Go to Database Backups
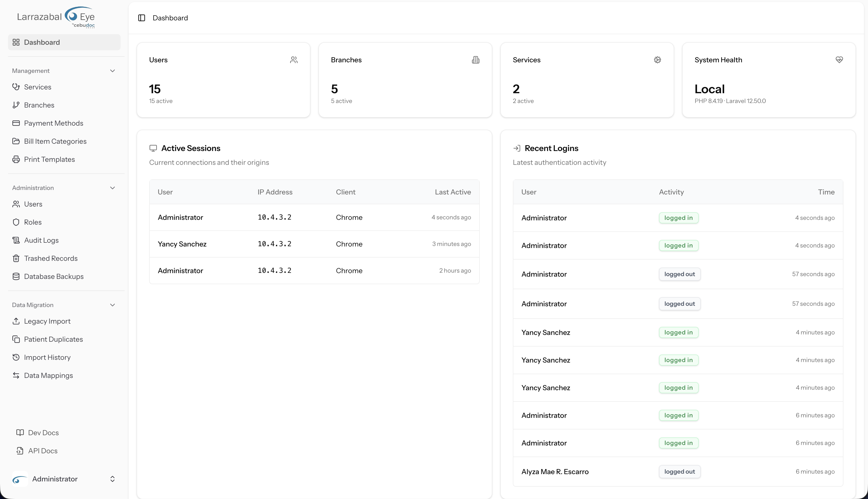This screenshot has height=499, width=868. [x=64, y=276]
